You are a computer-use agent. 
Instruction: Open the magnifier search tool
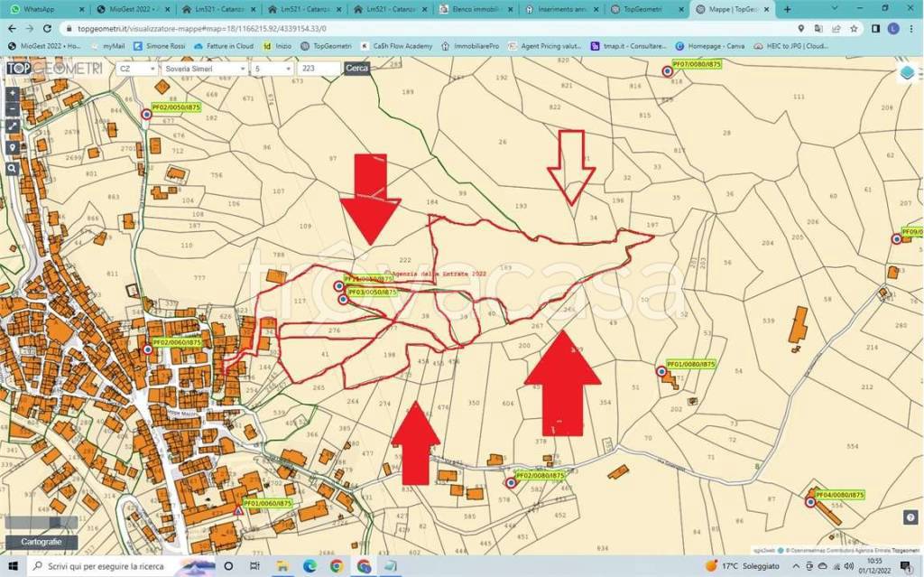pyautogui.click(x=12, y=168)
